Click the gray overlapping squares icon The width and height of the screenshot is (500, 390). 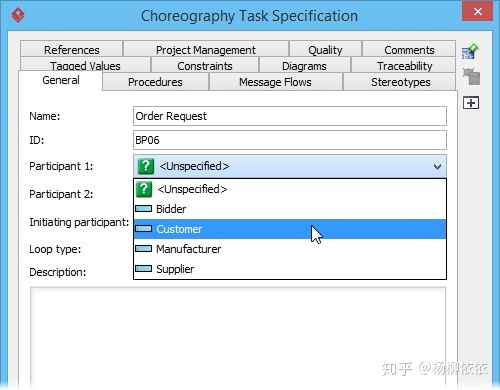pyautogui.click(x=471, y=76)
